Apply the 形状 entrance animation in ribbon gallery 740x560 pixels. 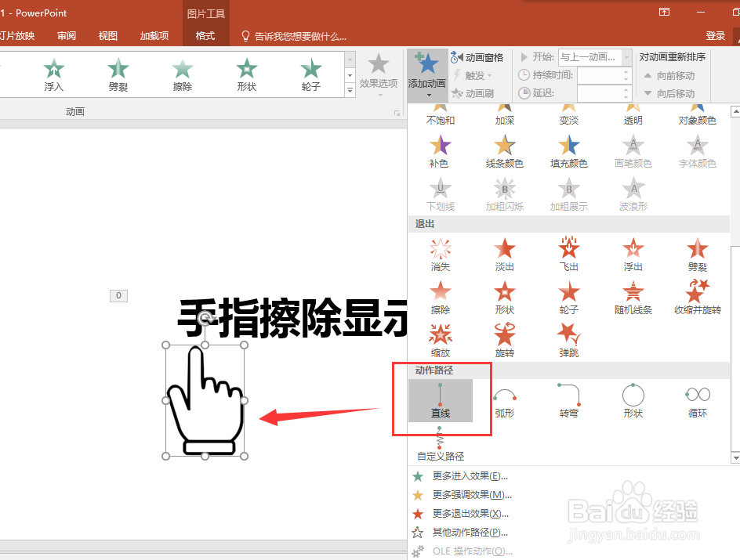tap(246, 74)
